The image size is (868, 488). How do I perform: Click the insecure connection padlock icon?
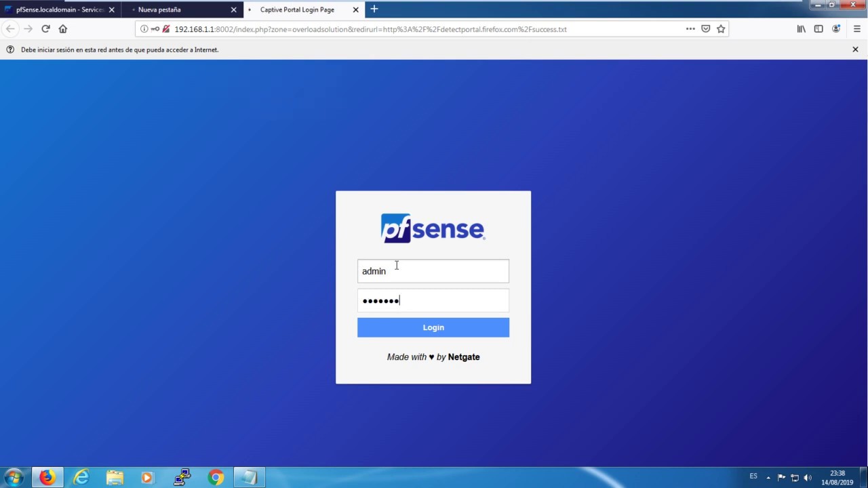tap(166, 29)
